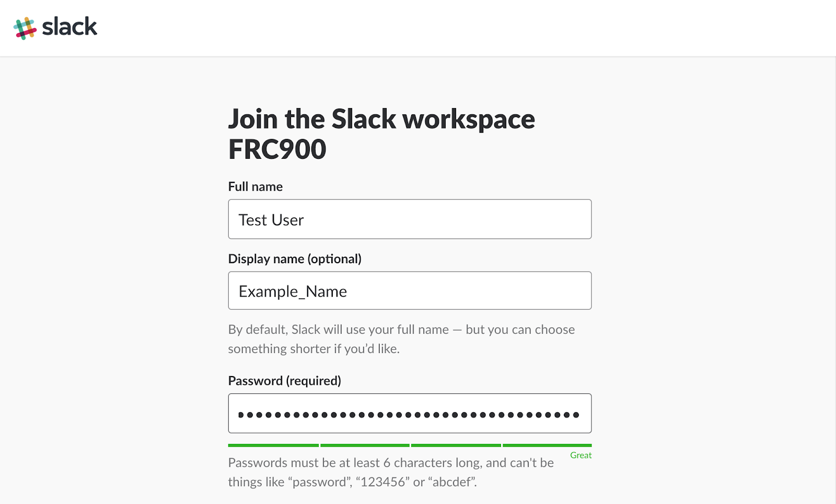Focus the Full name input field
The height and width of the screenshot is (504, 836).
click(410, 219)
